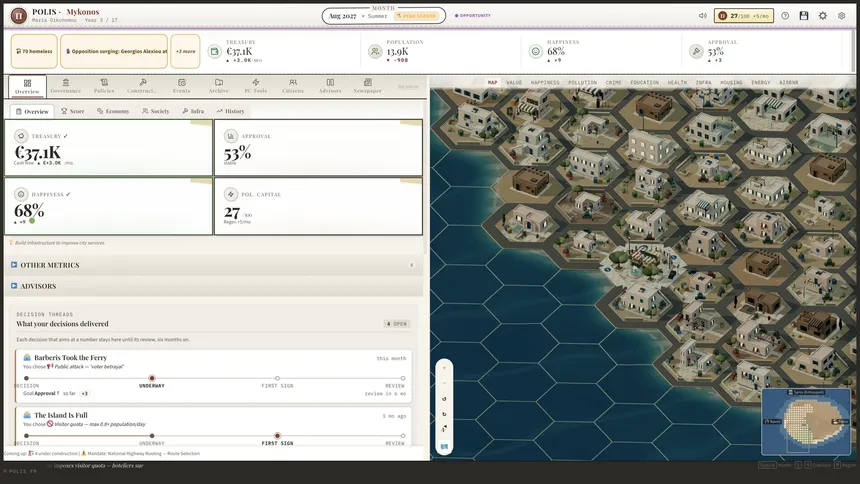The height and width of the screenshot is (484, 860).
Task: Go to the Citizens tab
Action: tap(293, 86)
